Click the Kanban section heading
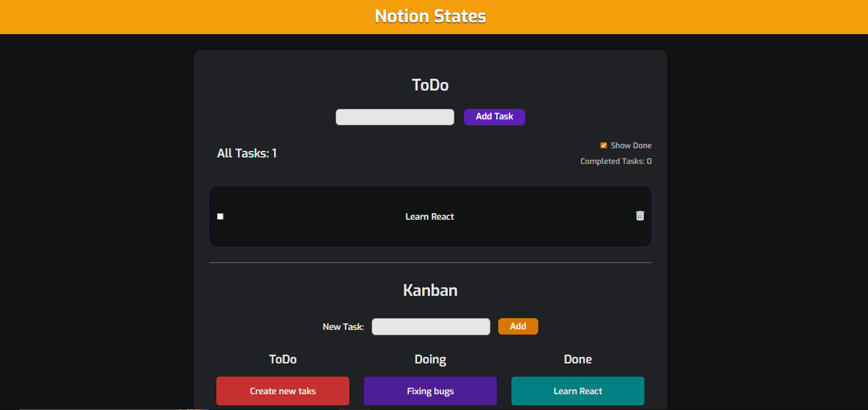The height and width of the screenshot is (410, 868). click(x=430, y=290)
